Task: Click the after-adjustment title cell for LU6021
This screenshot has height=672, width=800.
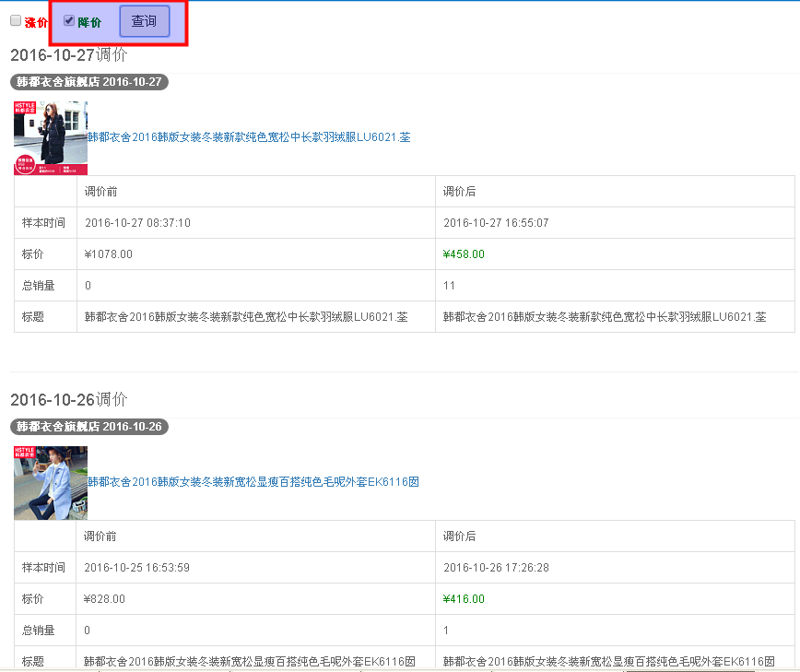Action: point(615,317)
